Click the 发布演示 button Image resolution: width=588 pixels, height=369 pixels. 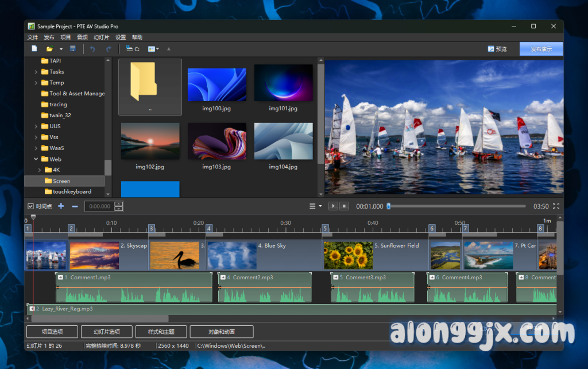pyautogui.click(x=541, y=49)
